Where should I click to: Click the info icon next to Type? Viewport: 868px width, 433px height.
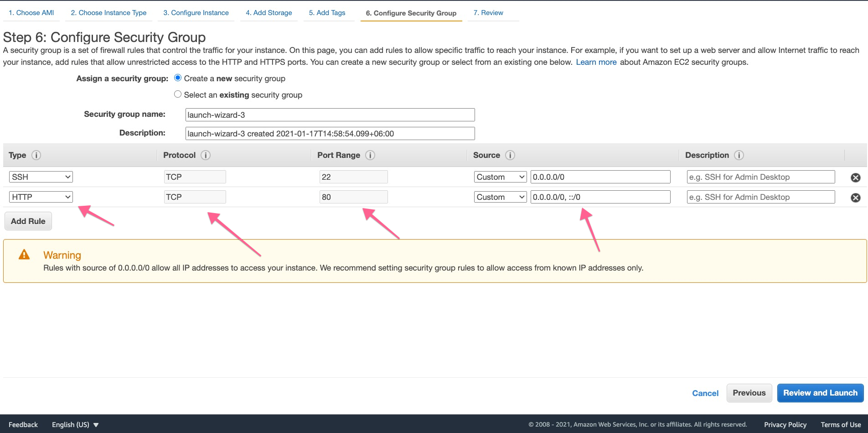click(36, 155)
